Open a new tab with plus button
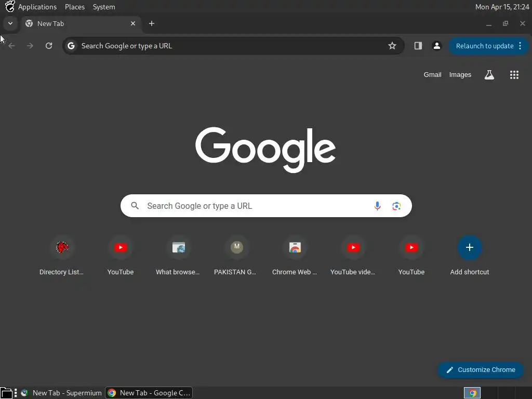Screen dimensions: 532x399 (x=152, y=23)
